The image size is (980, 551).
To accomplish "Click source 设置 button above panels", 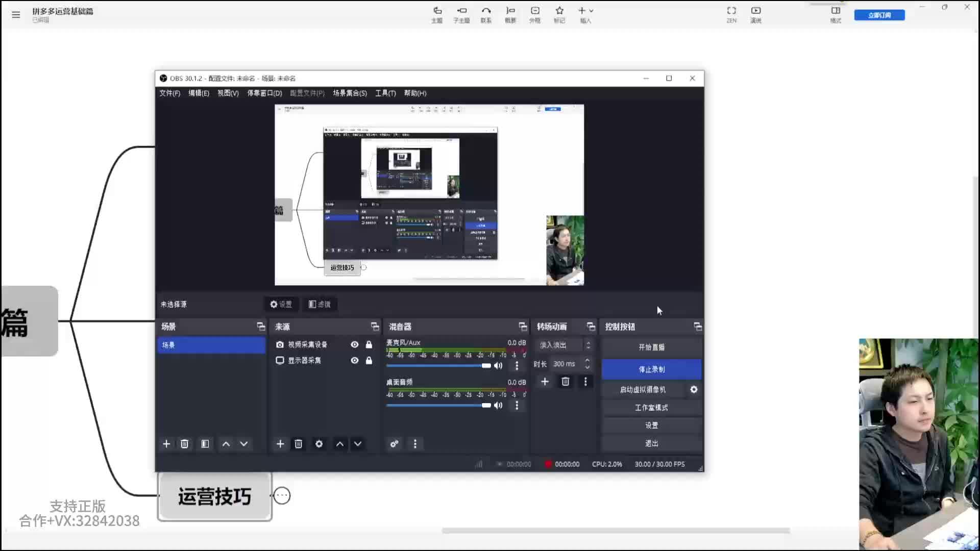I will coord(281,304).
